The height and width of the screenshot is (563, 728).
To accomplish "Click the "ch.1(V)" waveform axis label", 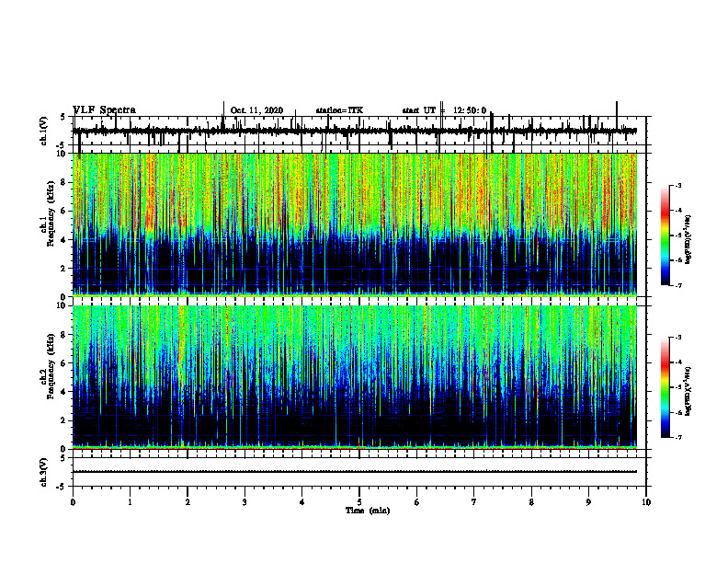I will point(43,131).
